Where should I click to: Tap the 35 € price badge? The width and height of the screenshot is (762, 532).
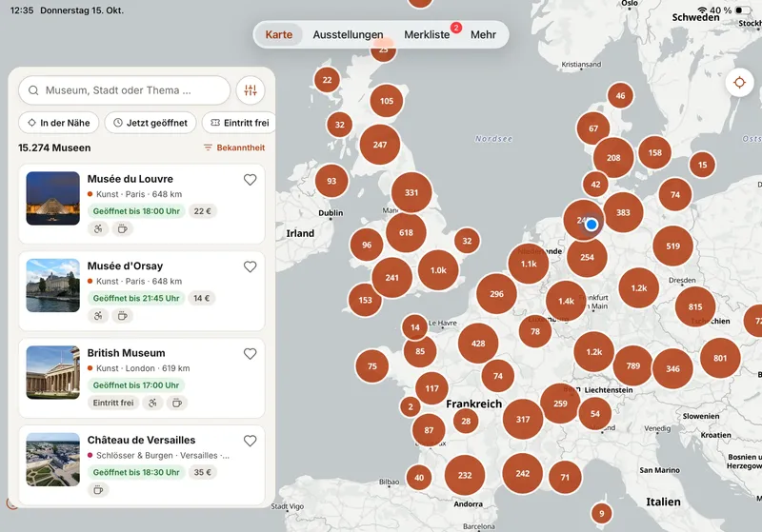point(203,472)
